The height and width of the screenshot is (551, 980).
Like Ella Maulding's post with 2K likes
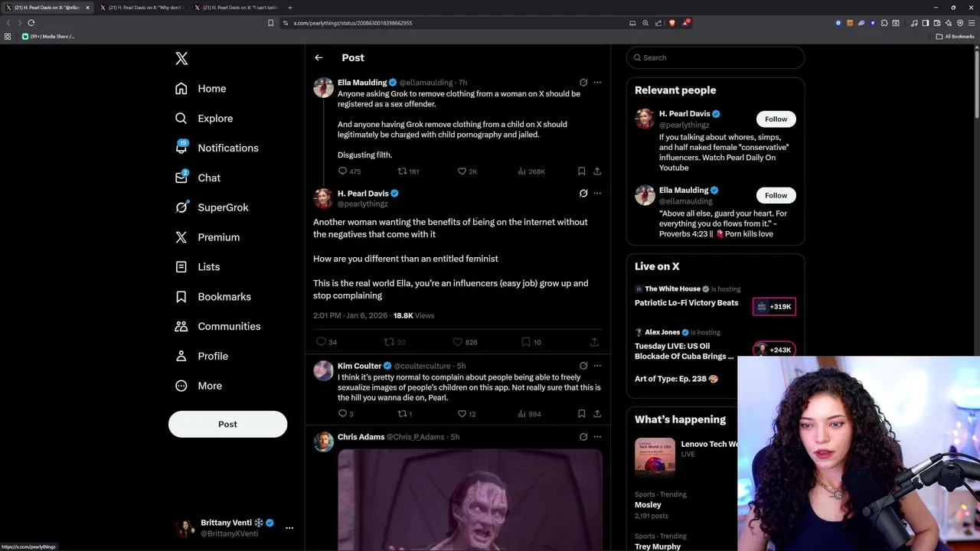[x=467, y=171]
